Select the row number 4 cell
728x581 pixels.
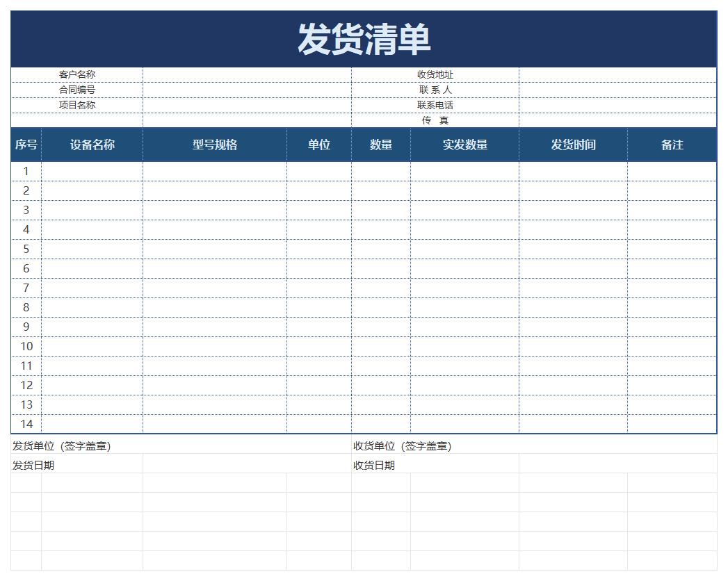pos(26,230)
